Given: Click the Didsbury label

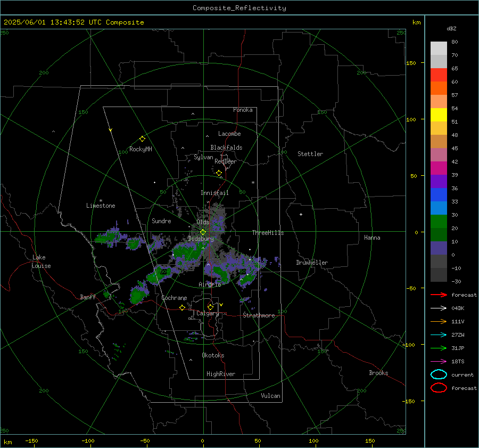Looking at the screenshot, I should 201,239.
